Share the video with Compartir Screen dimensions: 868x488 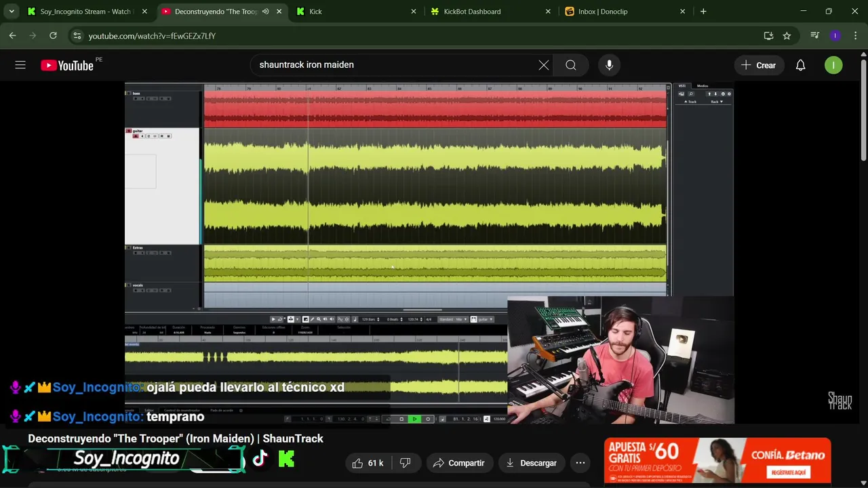pyautogui.click(x=458, y=463)
